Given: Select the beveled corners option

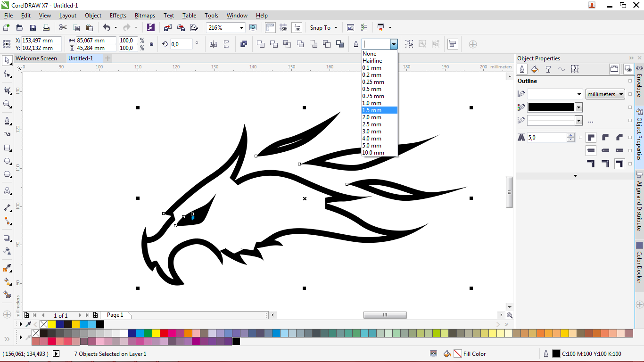Looking at the screenshot, I should click(619, 138).
